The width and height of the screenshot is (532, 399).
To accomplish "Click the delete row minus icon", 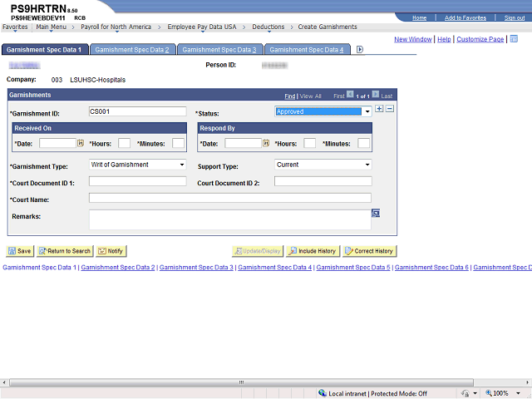I will point(390,109).
